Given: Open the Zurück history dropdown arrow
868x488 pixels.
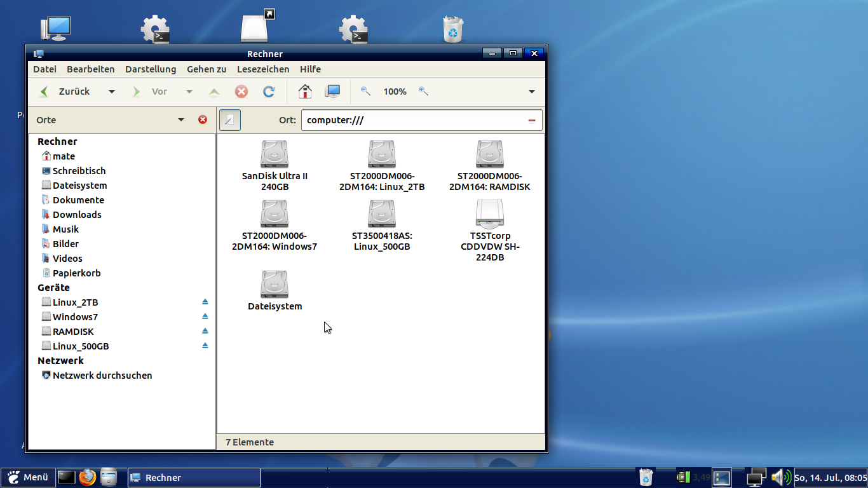Looking at the screenshot, I should click(x=112, y=91).
